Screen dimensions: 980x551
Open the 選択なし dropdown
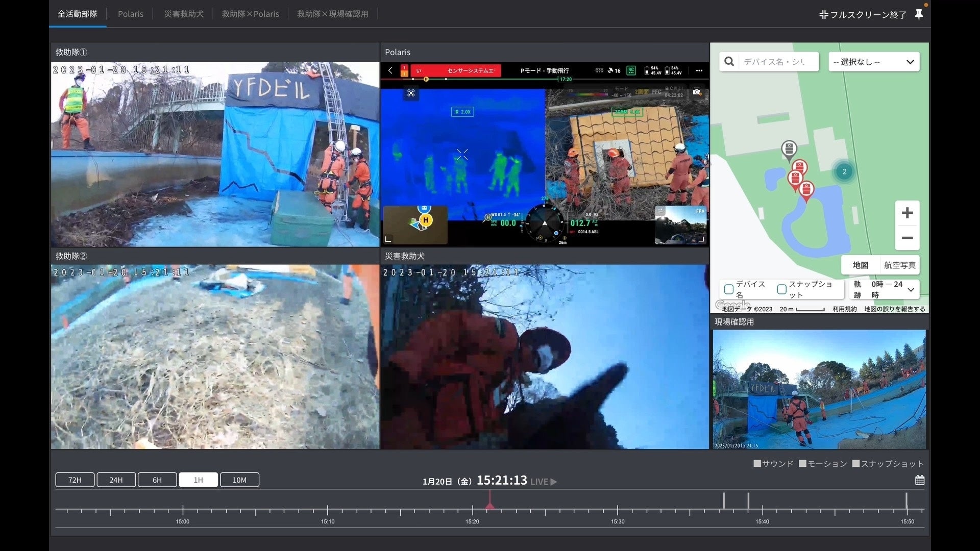[x=873, y=62]
